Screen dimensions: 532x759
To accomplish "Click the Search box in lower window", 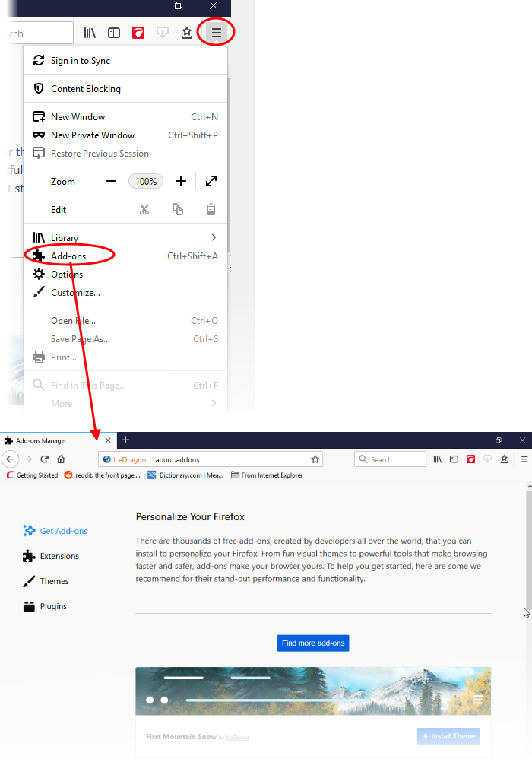I will point(391,459).
